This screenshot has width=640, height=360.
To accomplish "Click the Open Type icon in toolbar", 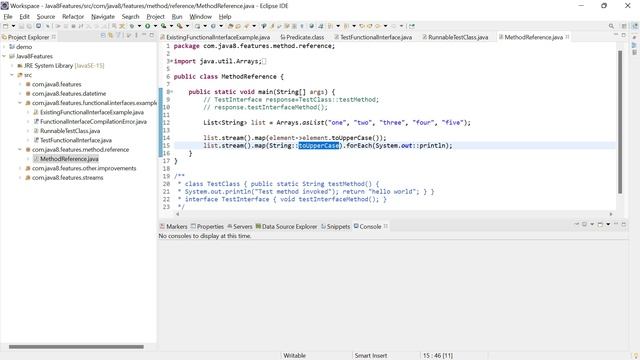I will point(231,26).
